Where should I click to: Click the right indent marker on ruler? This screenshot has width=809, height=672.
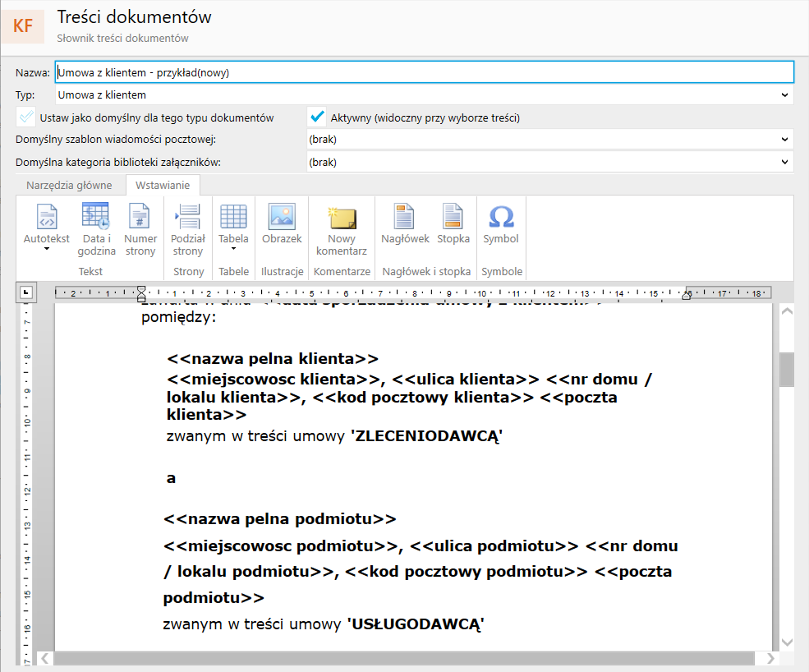point(686,295)
